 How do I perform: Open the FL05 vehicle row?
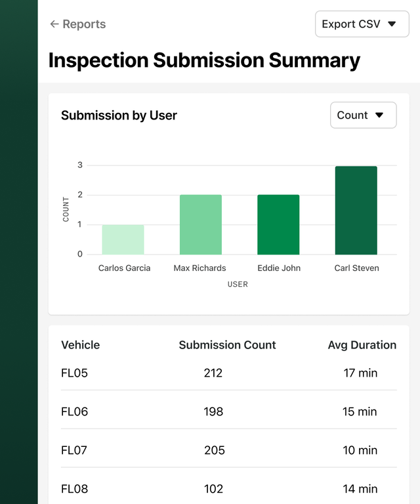[74, 373]
